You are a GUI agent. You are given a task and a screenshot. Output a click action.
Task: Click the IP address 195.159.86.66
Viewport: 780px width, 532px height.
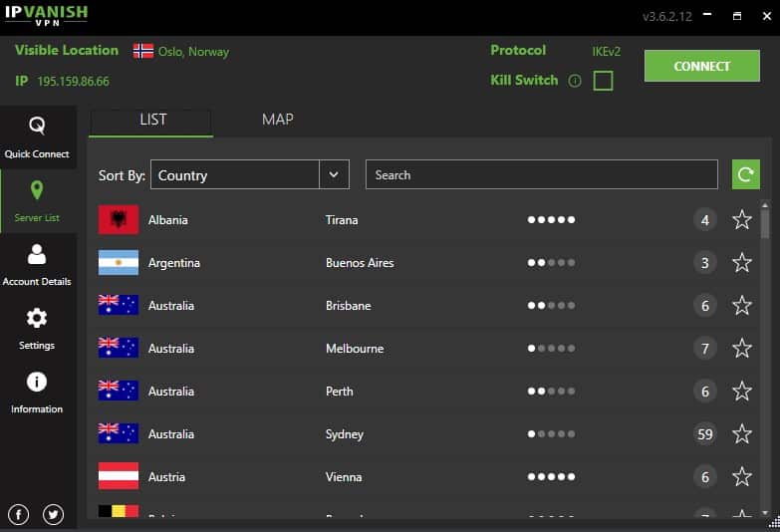(73, 81)
